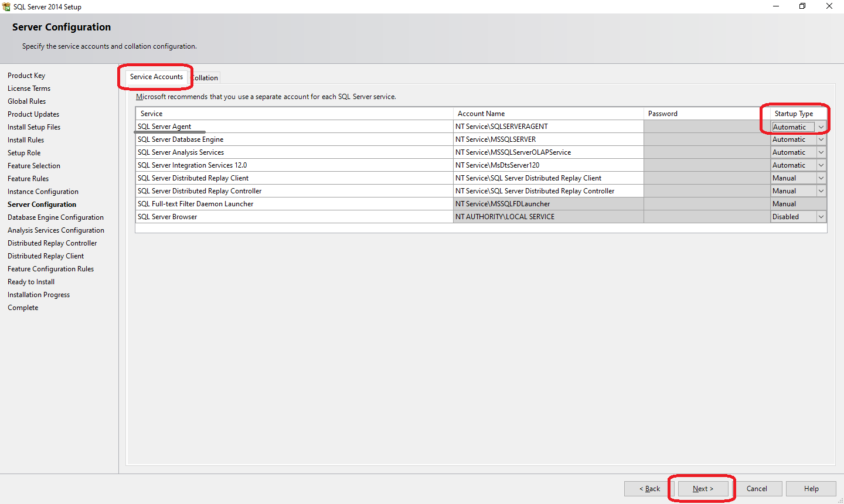Click the Service column header
The width and height of the screenshot is (844, 504).
294,114
